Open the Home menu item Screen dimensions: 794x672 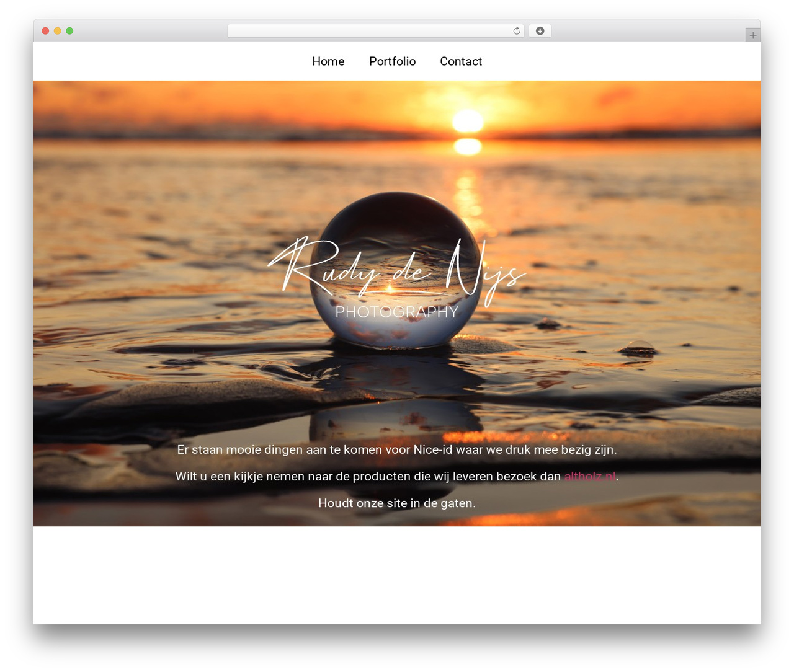(x=328, y=61)
